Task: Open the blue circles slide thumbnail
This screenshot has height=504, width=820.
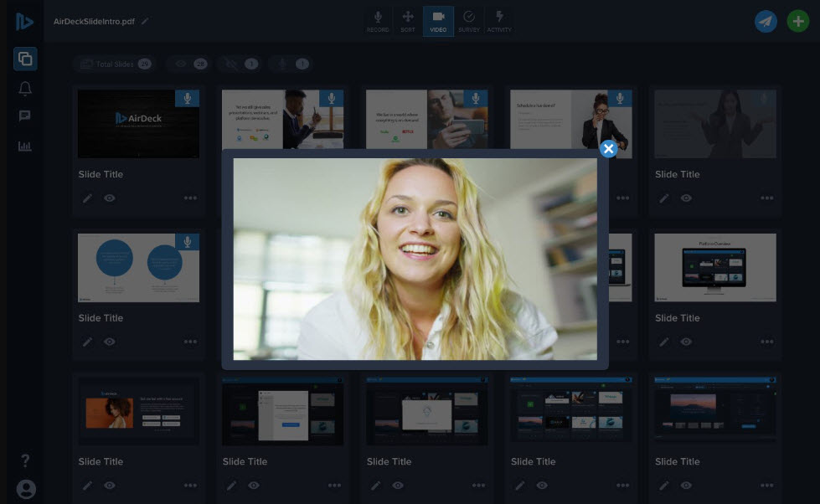Action: point(138,267)
